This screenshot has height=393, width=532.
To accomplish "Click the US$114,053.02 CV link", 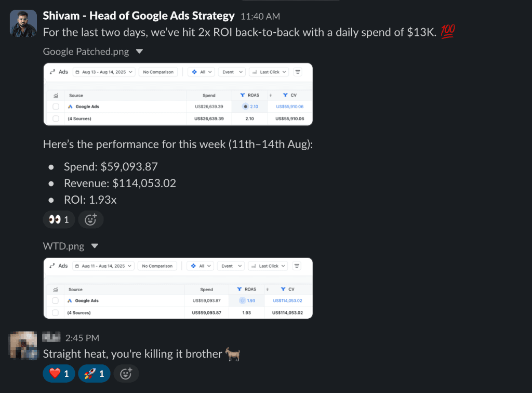I will click(287, 300).
